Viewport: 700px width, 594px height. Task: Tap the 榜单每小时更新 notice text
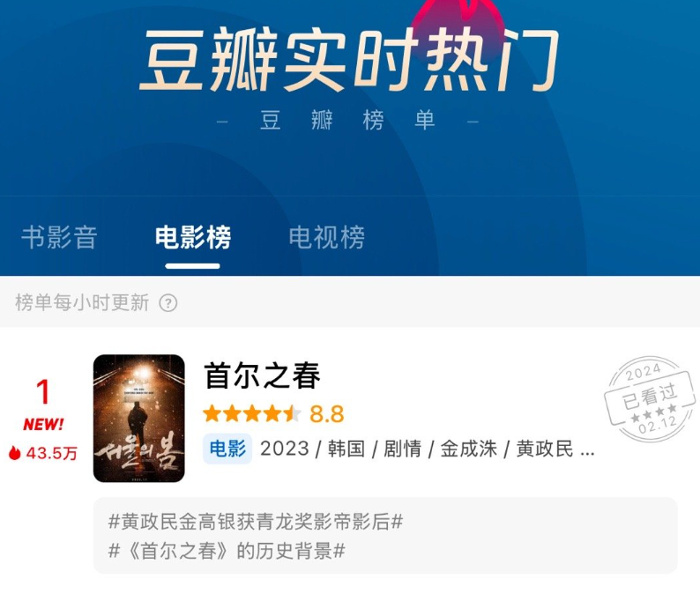[82, 303]
